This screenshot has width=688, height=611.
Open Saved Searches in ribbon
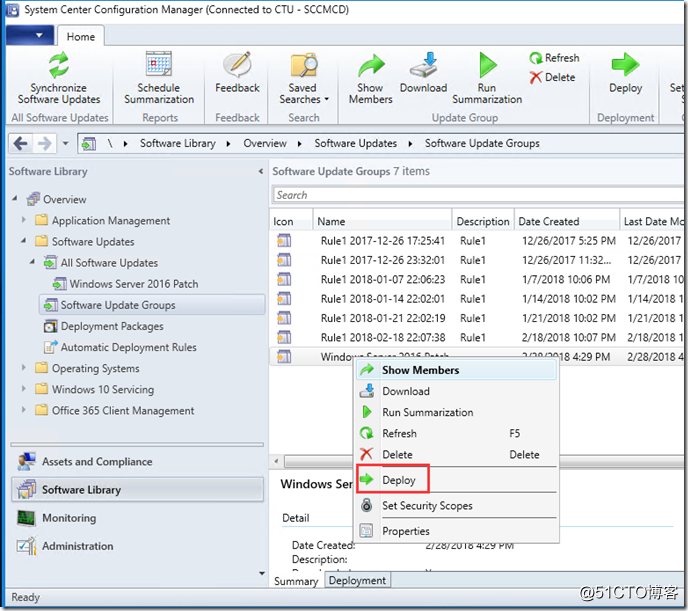point(303,79)
